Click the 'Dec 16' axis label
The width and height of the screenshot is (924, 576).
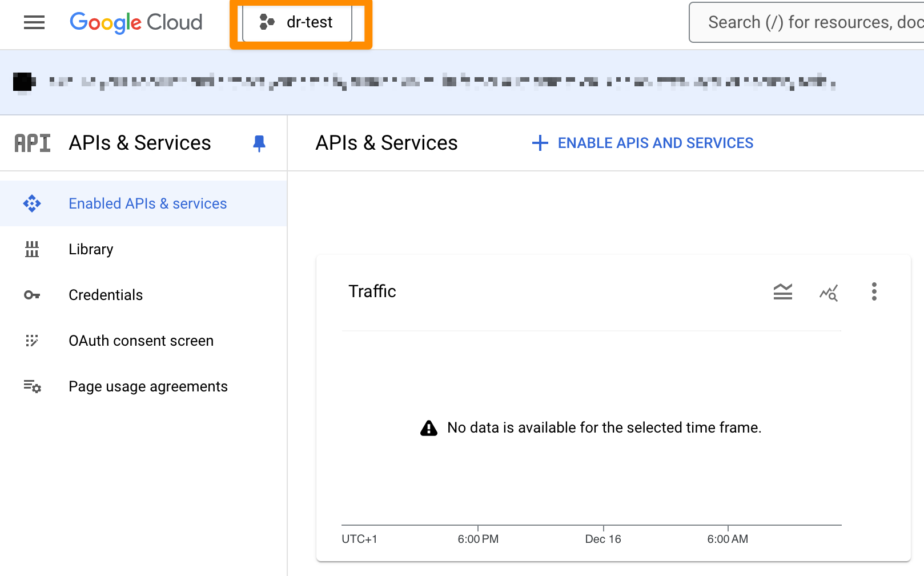point(603,539)
